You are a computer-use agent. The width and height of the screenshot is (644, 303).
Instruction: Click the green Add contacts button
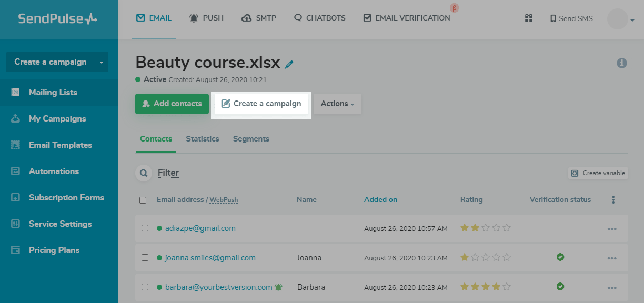coord(172,104)
